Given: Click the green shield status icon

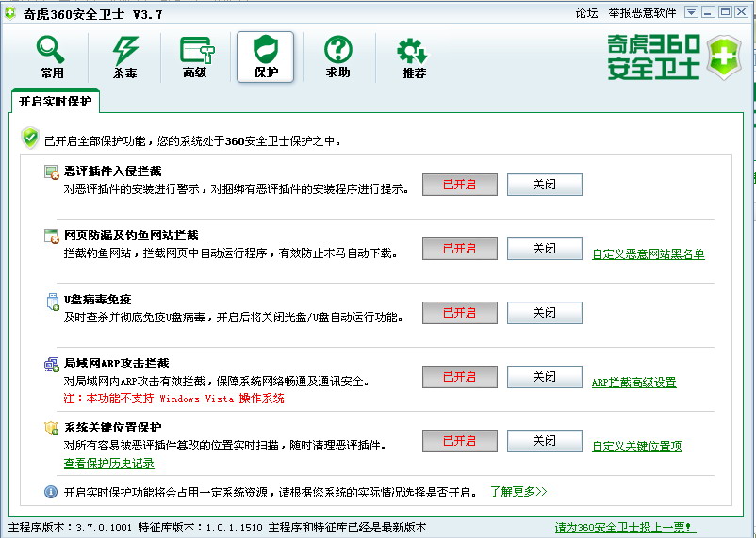Looking at the screenshot, I should pyautogui.click(x=30, y=139).
